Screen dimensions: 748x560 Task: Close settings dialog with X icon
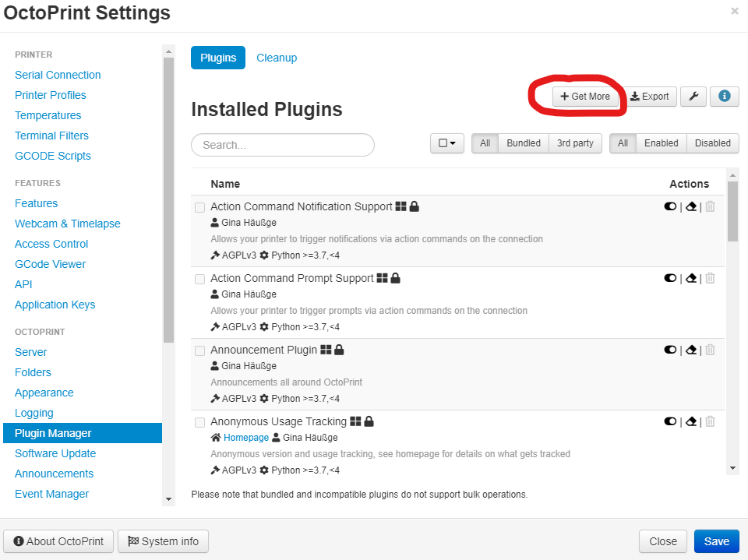(x=734, y=12)
